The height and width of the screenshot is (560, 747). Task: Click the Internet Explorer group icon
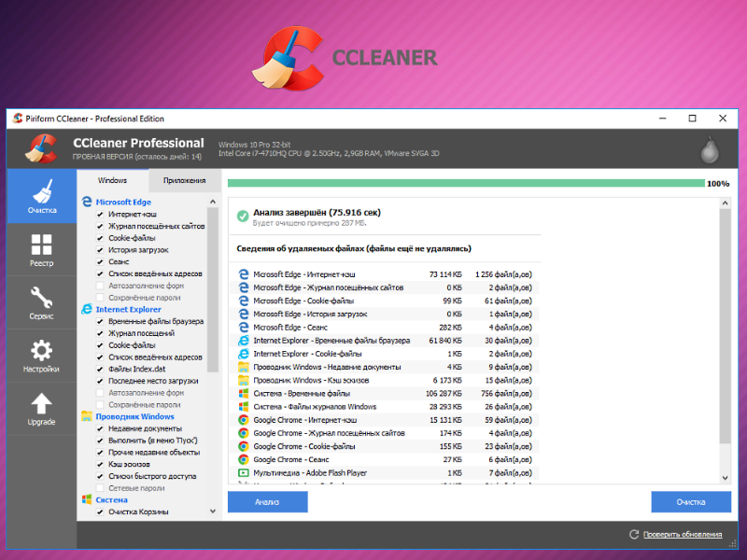(x=87, y=309)
